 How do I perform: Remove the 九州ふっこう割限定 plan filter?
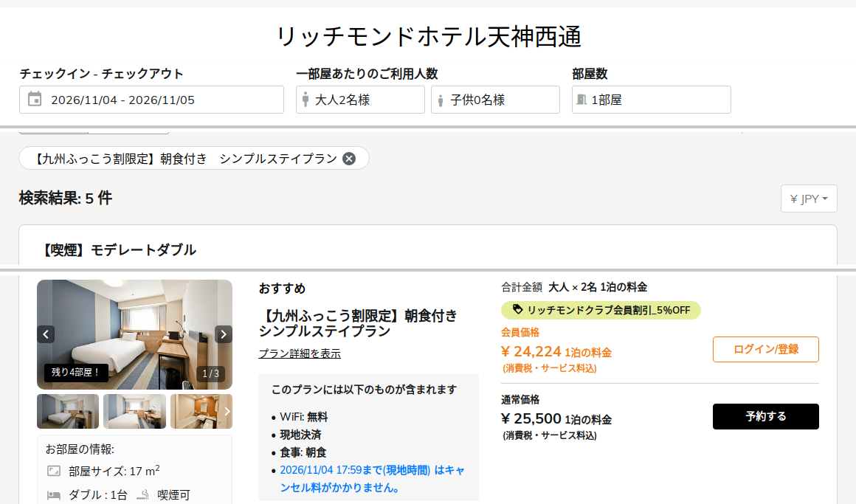tap(349, 159)
